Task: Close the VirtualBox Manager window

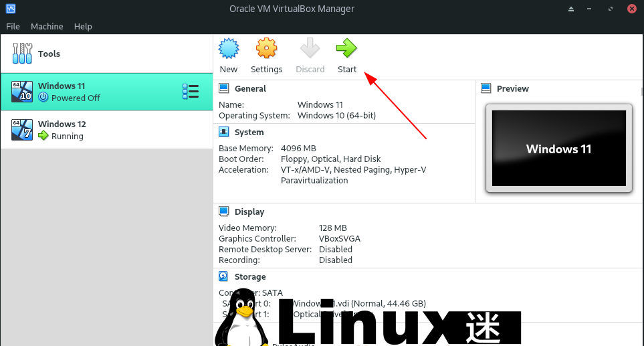Action: [x=632, y=9]
